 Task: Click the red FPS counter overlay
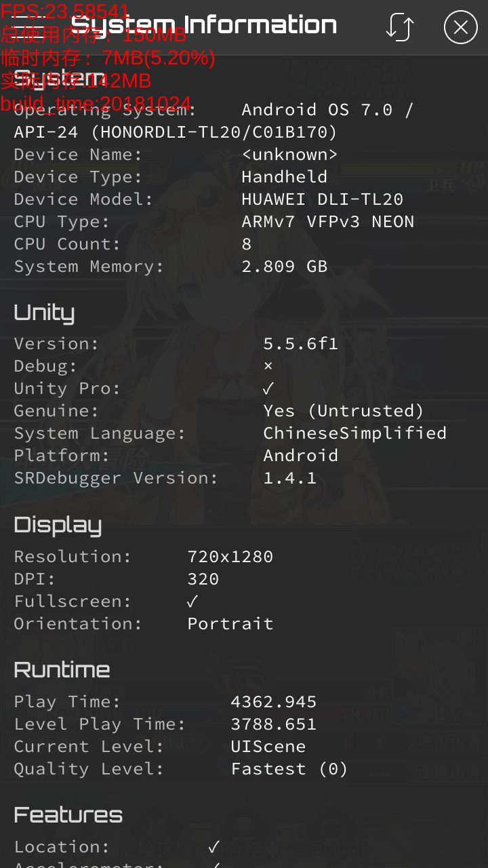(x=65, y=12)
